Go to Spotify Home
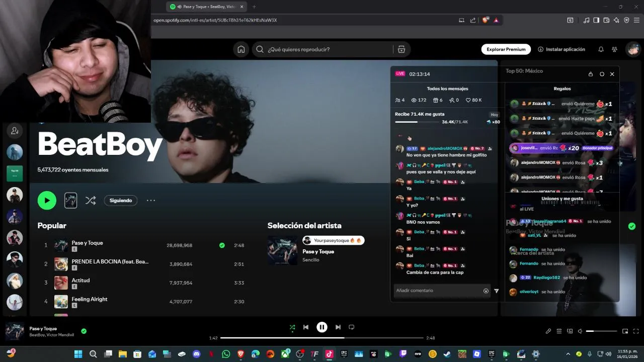The height and width of the screenshot is (362, 644). coord(241,49)
